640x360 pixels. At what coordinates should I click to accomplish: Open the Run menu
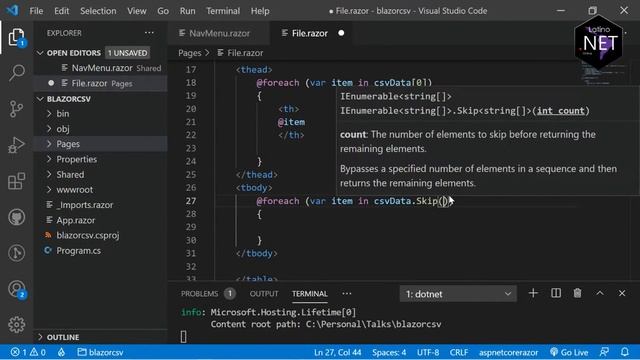187,11
